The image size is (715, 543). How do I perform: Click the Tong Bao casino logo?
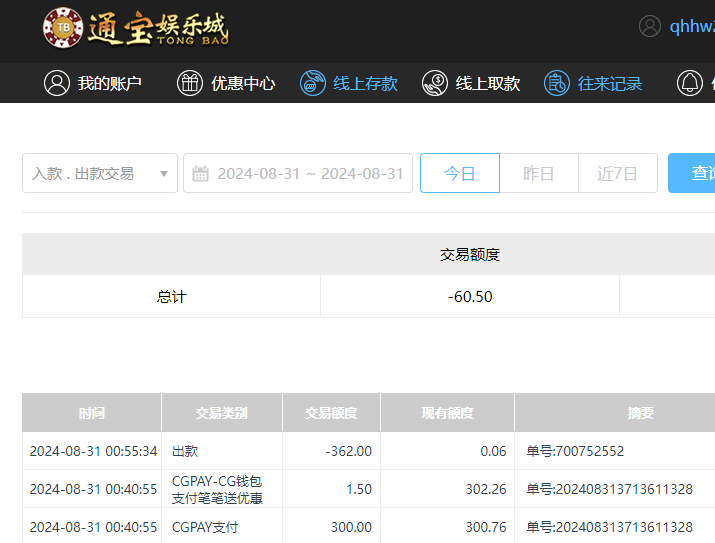click(x=136, y=28)
